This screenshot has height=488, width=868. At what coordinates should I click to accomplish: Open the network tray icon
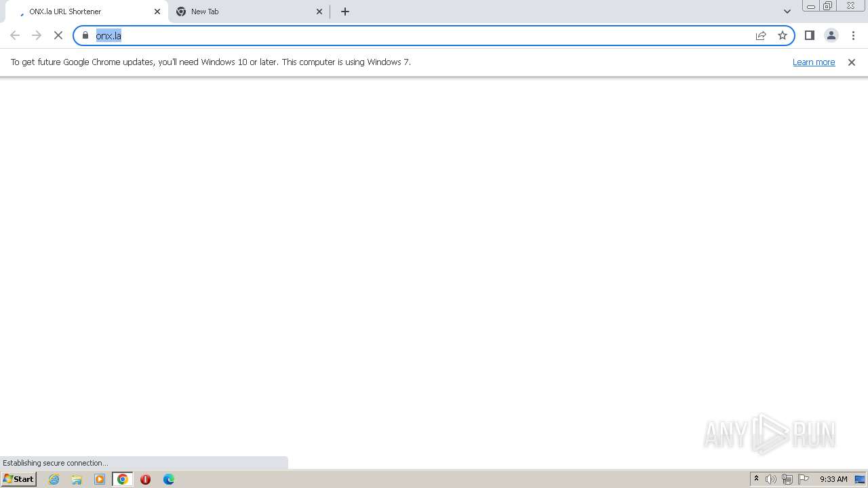tap(787, 479)
